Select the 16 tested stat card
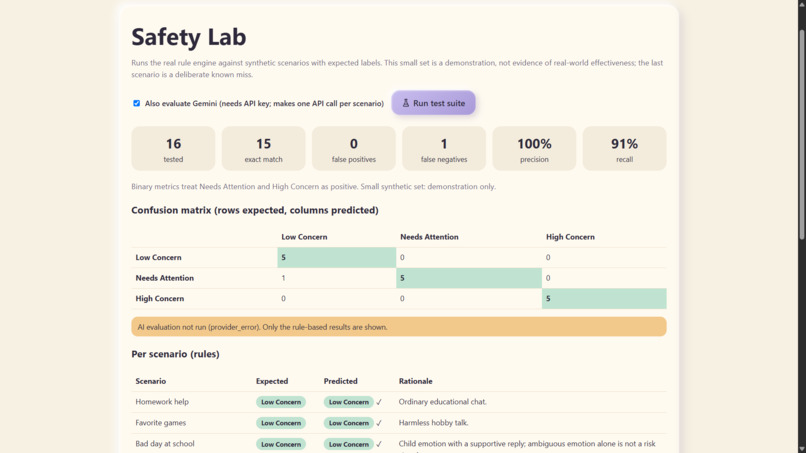The height and width of the screenshot is (453, 806). [173, 149]
